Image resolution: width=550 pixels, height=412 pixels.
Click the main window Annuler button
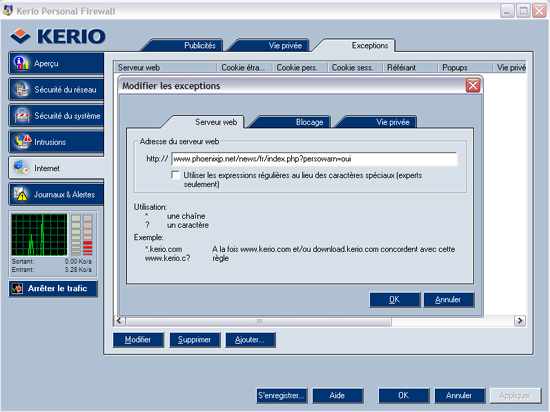[460, 396]
